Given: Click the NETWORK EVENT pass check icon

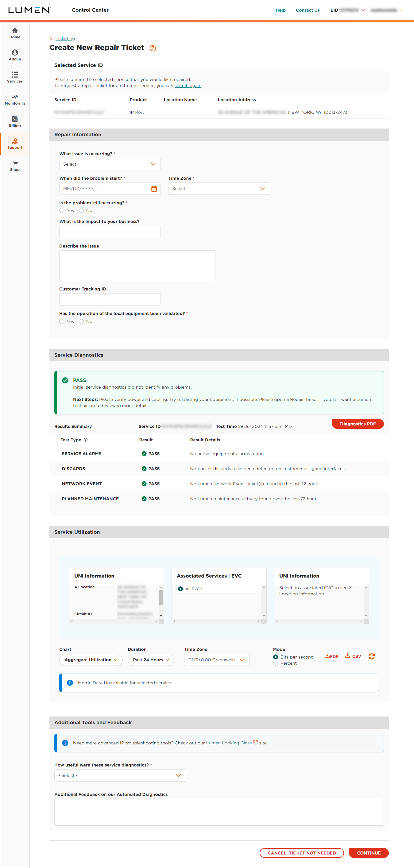Looking at the screenshot, I should [x=144, y=483].
